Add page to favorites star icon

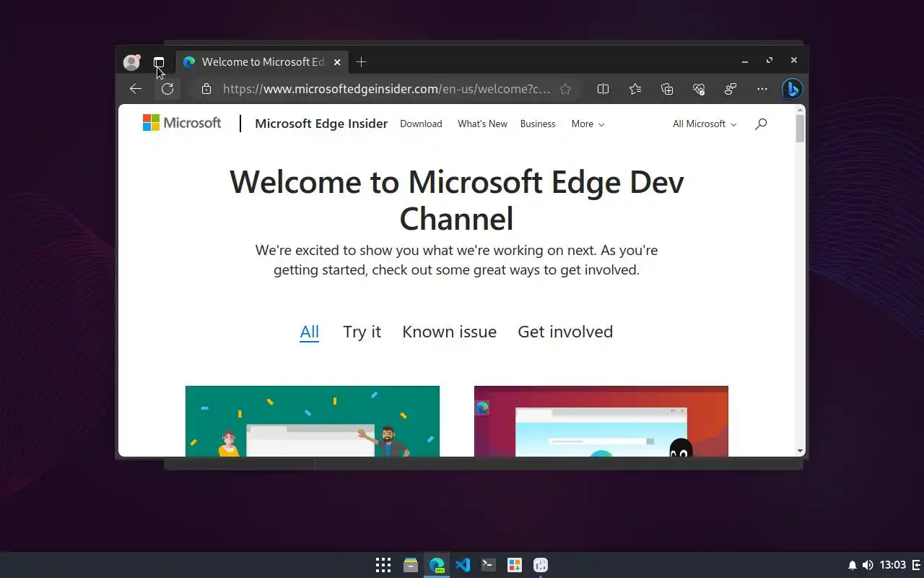(565, 89)
